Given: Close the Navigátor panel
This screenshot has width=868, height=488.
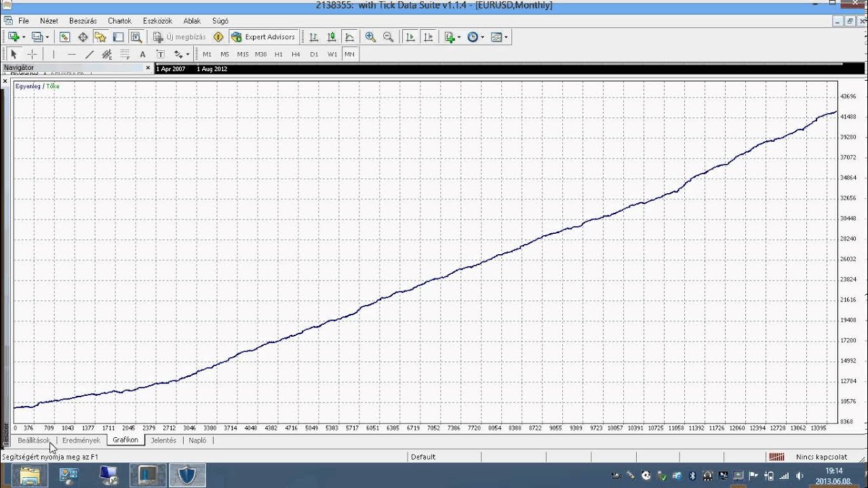Looking at the screenshot, I should coord(148,68).
